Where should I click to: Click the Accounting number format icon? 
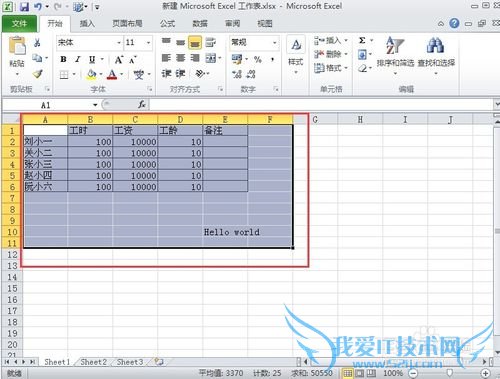click(x=237, y=59)
